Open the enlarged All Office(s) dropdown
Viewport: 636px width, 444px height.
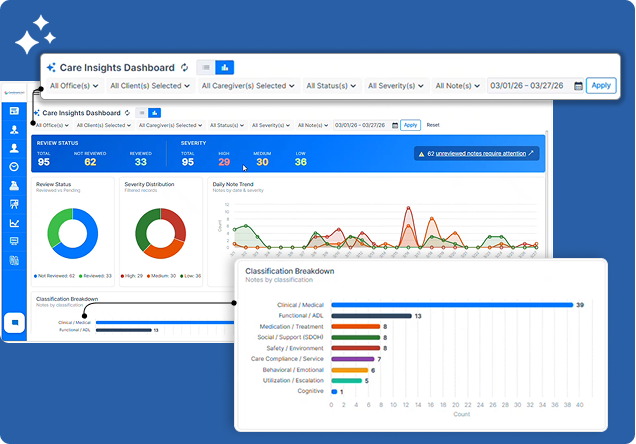tap(74, 86)
